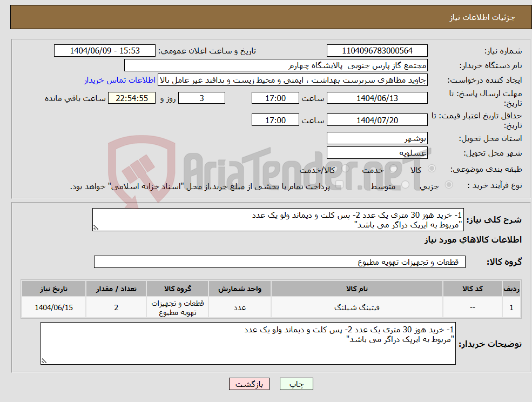Click resize handle of توضیحات خریدار textarea

coord(44,361)
